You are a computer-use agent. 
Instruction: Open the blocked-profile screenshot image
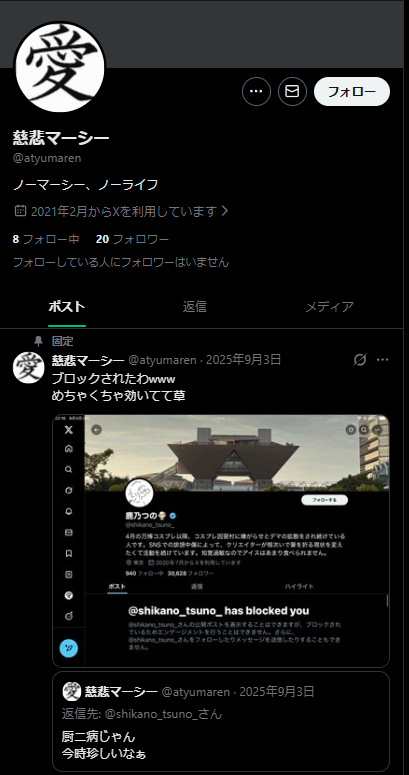[x=221, y=541]
